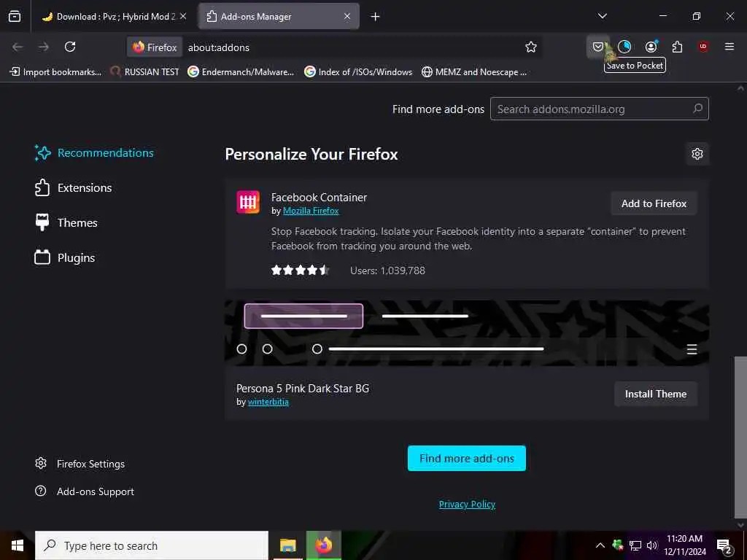The height and width of the screenshot is (560, 747).
Task: Open the volume control in system tray
Action: 652,545
